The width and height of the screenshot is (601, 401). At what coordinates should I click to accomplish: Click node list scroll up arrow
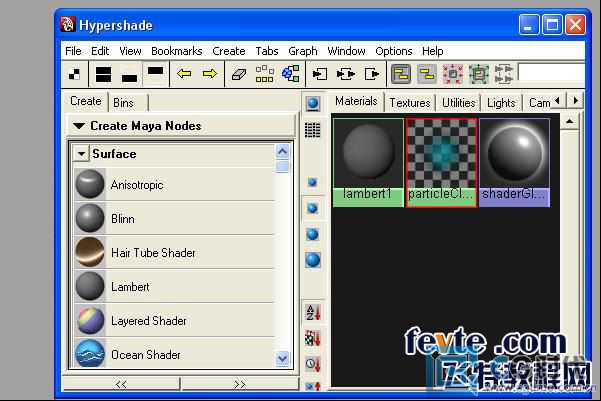pos(282,152)
